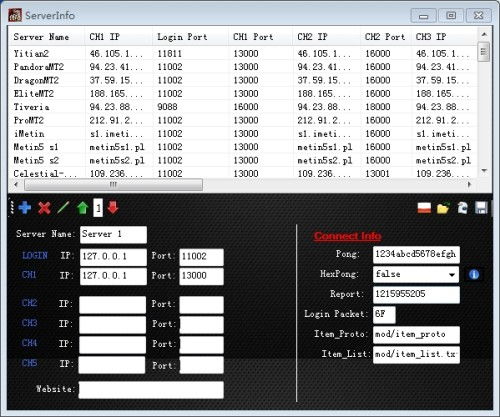This screenshot has height=417, width=500.
Task: Click the refresh page icon in the toolbar
Action: pos(462,208)
